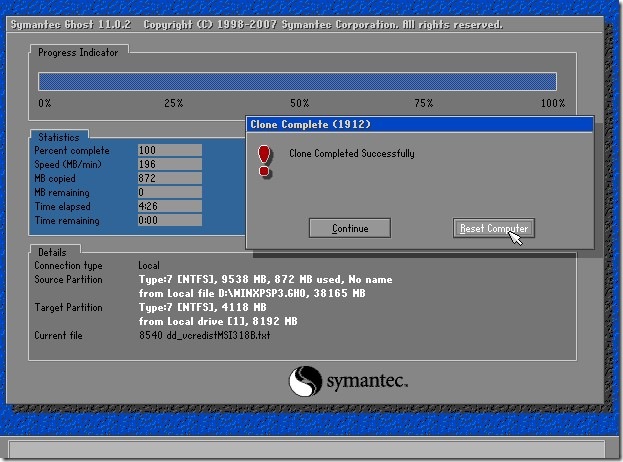
Task: Click the Percent complete value 100
Action: pos(170,150)
